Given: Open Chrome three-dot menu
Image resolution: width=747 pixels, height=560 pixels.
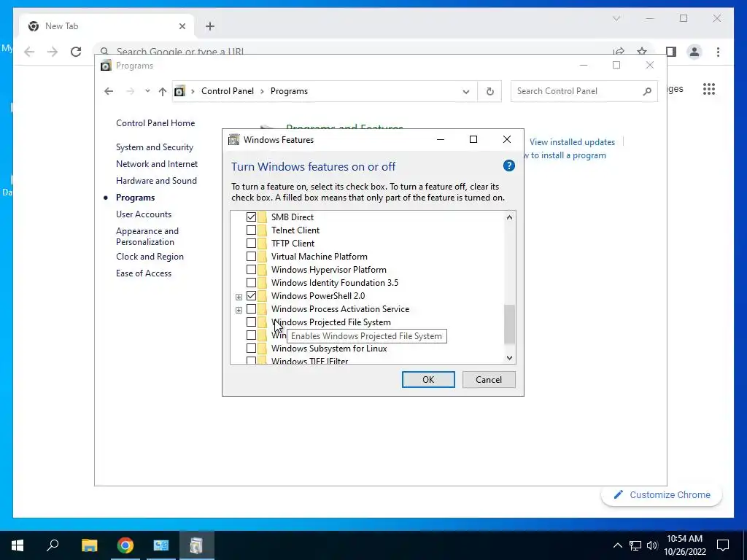Looking at the screenshot, I should pos(718,52).
